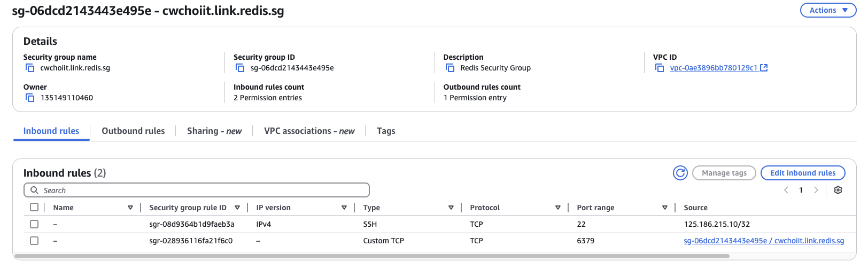
Task: Copy the Redis Security Group description
Action: coord(450,68)
